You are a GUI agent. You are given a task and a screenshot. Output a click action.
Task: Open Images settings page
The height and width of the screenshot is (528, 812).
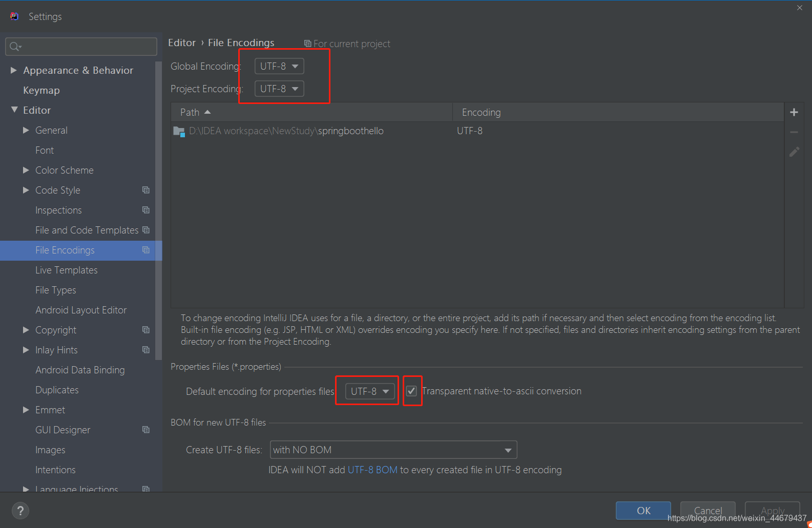tap(50, 450)
